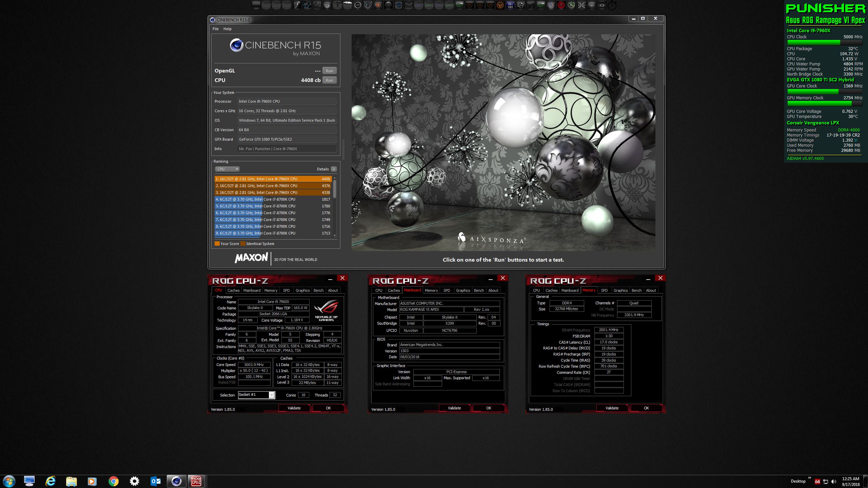Click Validate in left CPU-Z window

pyautogui.click(x=294, y=408)
